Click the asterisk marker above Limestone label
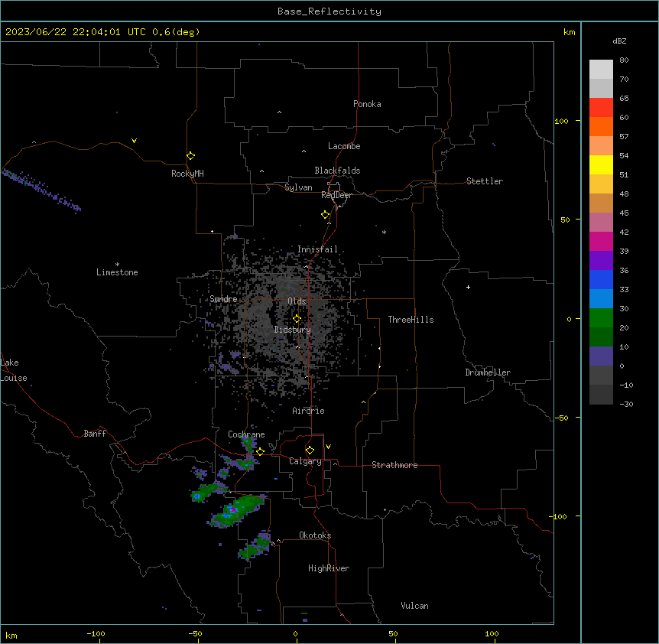Viewport: 659px width, 644px height. click(x=117, y=264)
